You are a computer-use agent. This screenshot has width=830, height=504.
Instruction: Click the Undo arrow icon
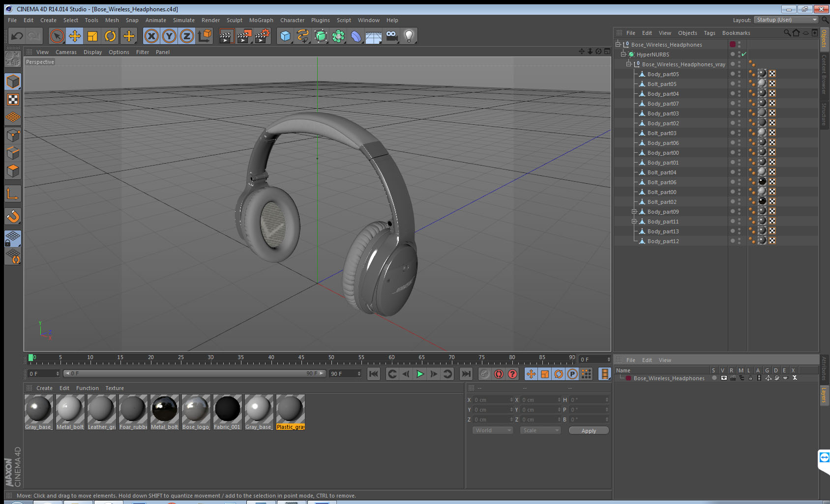[x=17, y=36]
